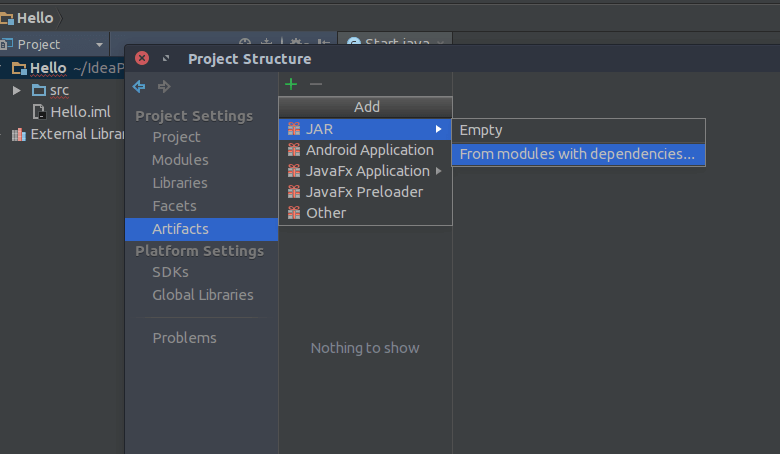Open the Project view dropdown
This screenshot has width=780, height=454.
(x=99, y=44)
